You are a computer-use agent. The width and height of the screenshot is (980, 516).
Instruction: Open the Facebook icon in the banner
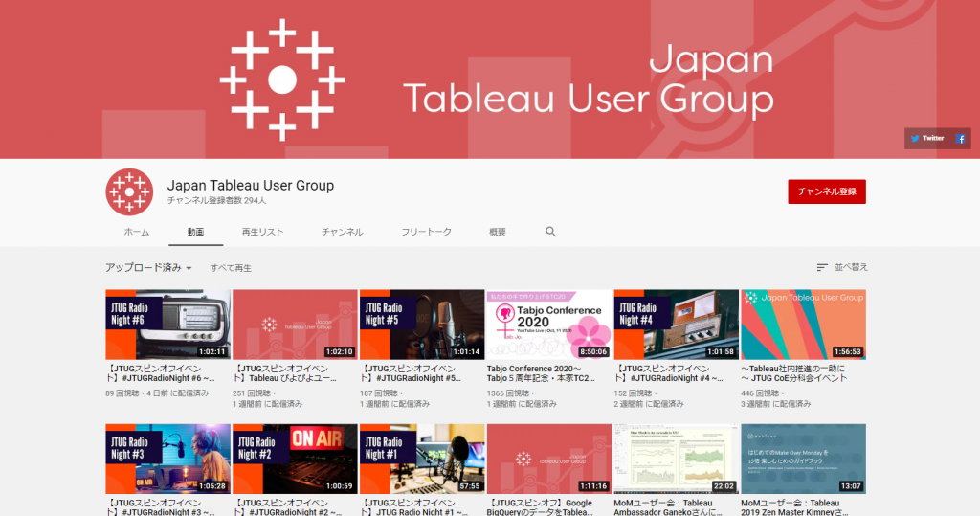click(961, 139)
